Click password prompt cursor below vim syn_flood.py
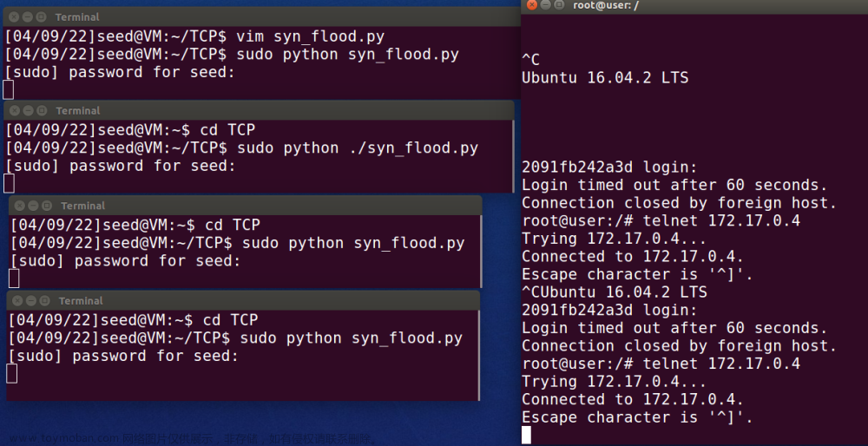Image resolution: width=868 pixels, height=446 pixels. [9, 89]
